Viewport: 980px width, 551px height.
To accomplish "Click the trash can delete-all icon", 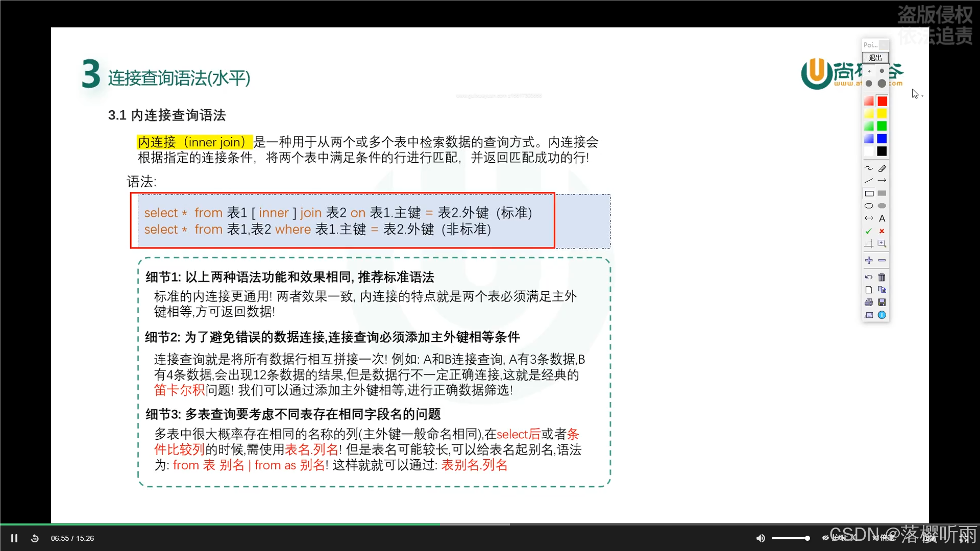I will (882, 277).
